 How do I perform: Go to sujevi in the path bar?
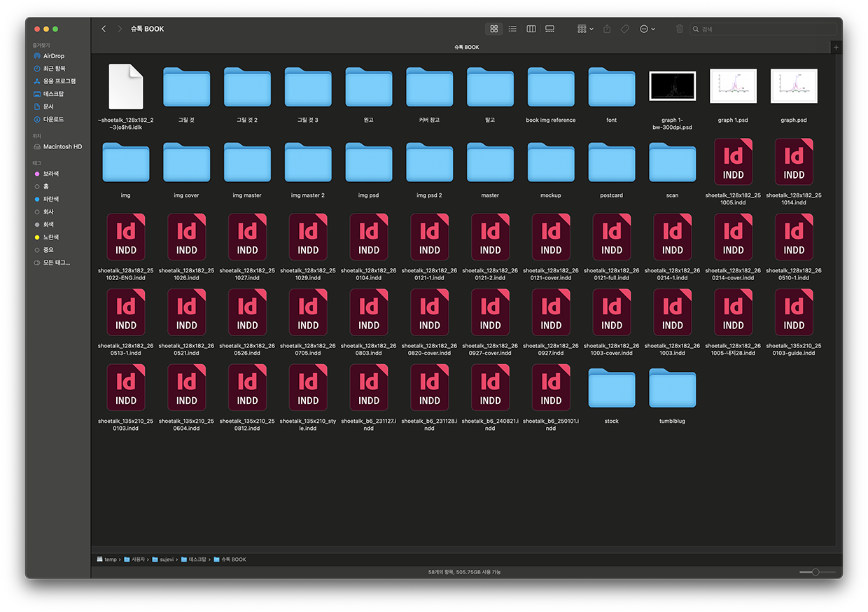click(x=162, y=559)
